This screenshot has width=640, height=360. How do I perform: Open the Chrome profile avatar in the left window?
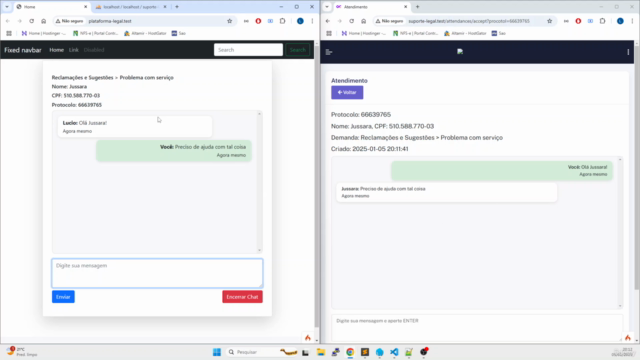pyautogui.click(x=300, y=21)
